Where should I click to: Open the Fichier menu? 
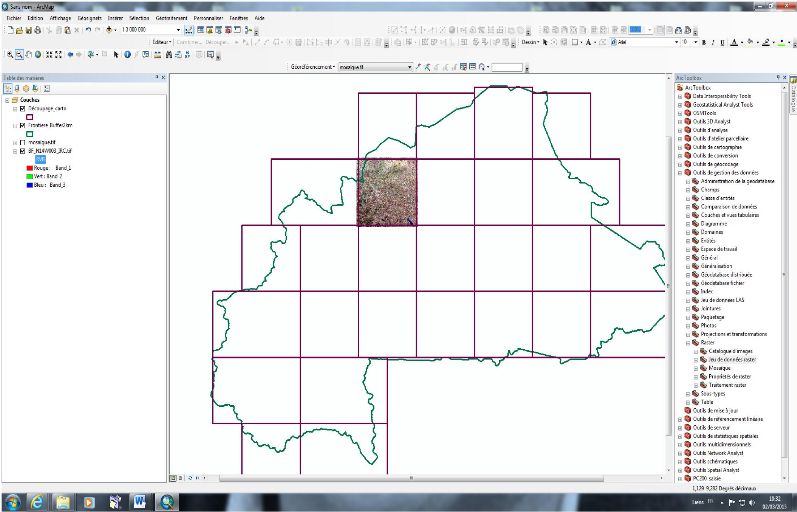(13, 18)
